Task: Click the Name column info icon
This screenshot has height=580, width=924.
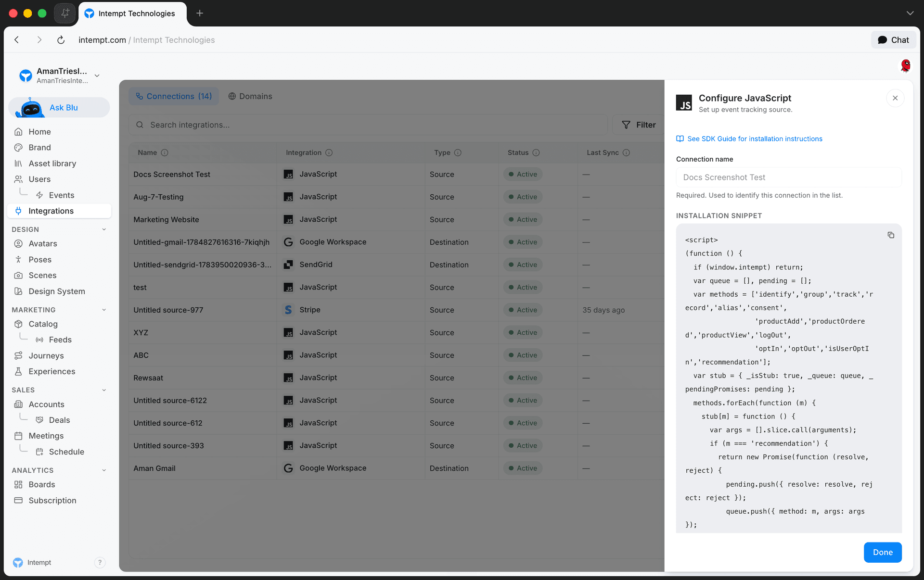Action: (165, 152)
